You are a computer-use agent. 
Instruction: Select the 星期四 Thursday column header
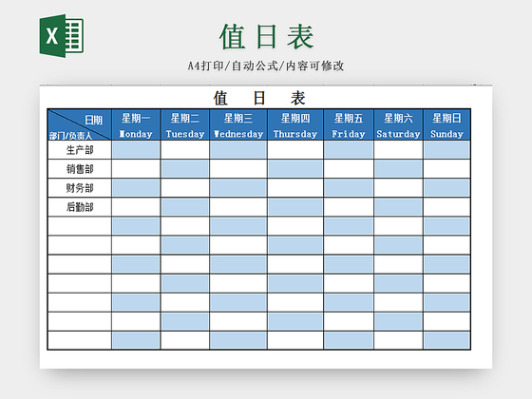pyautogui.click(x=295, y=124)
